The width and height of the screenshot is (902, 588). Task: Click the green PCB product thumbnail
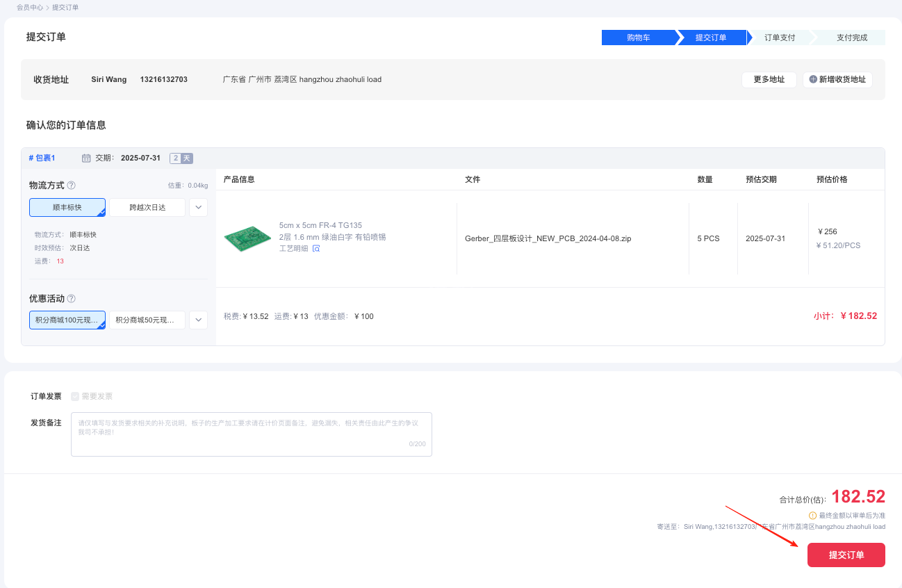click(247, 238)
